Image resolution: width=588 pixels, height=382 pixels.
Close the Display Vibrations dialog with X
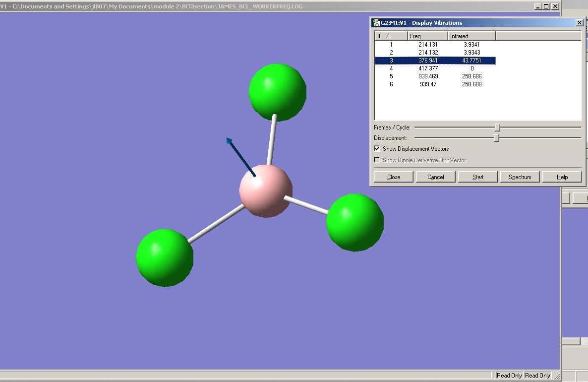pyautogui.click(x=580, y=23)
